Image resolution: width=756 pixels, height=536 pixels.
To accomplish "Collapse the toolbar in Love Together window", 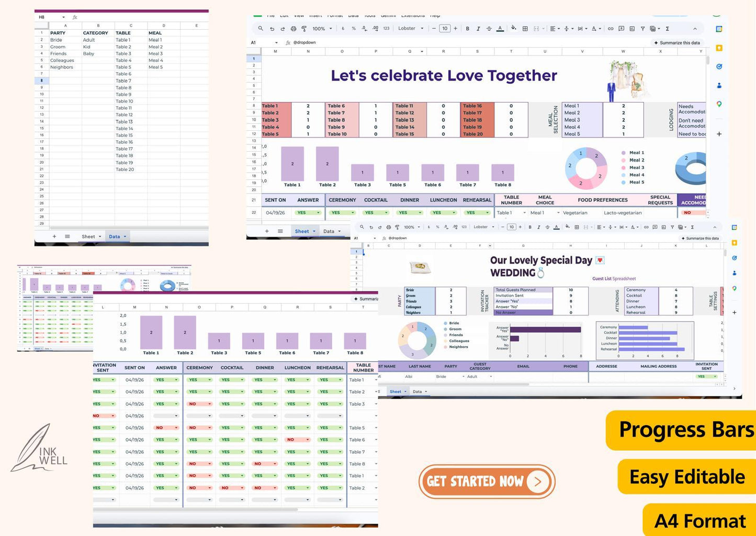I will click(x=695, y=29).
